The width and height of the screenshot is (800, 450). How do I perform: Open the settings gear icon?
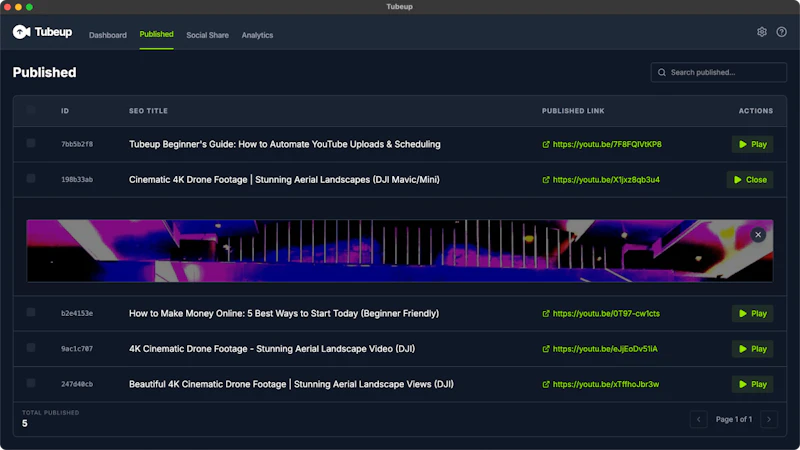point(762,32)
